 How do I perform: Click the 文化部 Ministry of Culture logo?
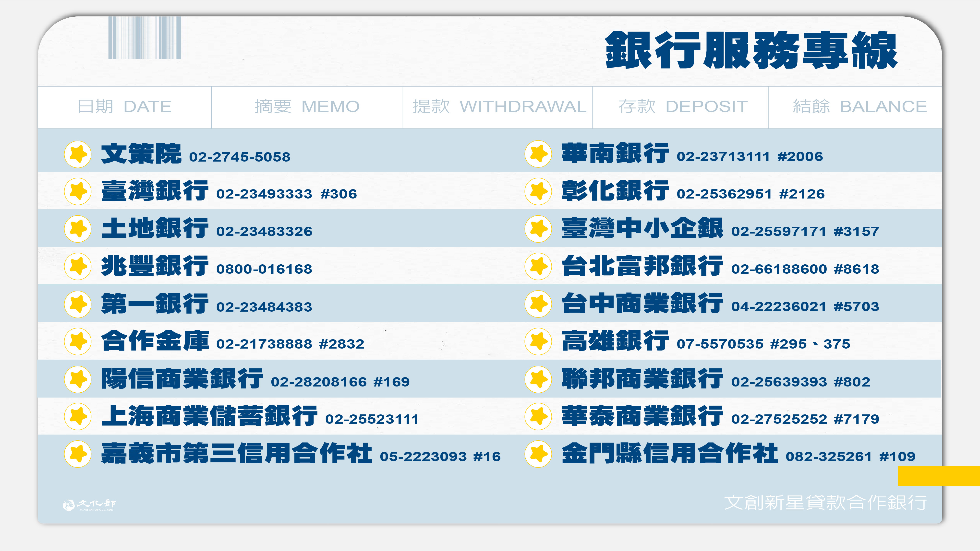click(x=89, y=505)
